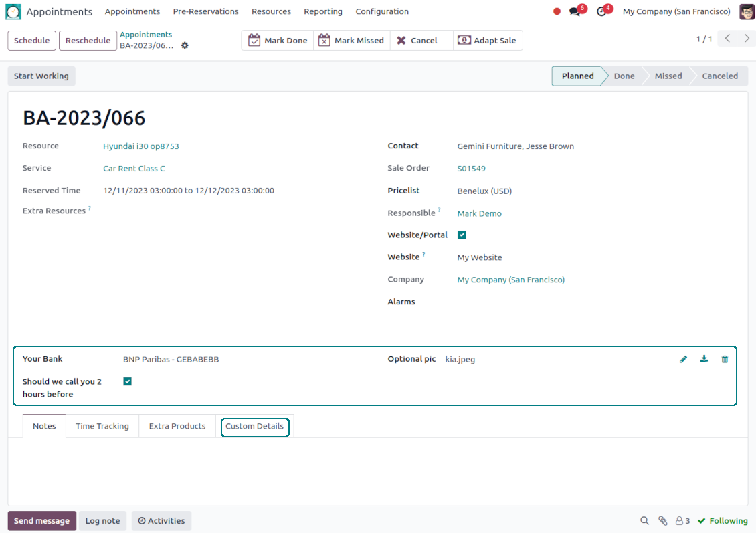Screen dimensions: 756x533
Task: Click the Schedule button
Action: tap(32, 41)
